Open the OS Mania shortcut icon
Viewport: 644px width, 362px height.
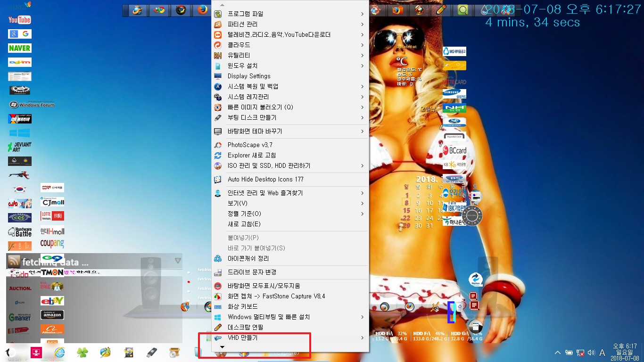tap(20, 119)
